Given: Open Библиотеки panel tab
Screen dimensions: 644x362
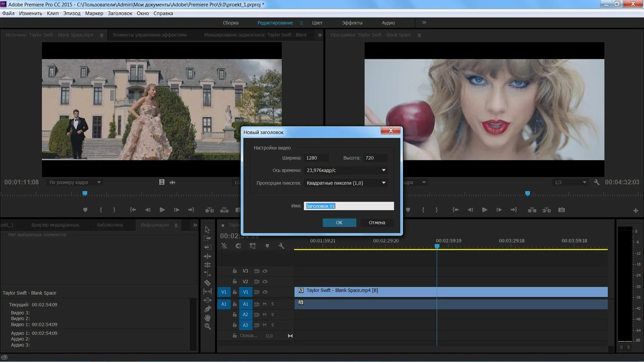Looking at the screenshot, I should [x=110, y=225].
